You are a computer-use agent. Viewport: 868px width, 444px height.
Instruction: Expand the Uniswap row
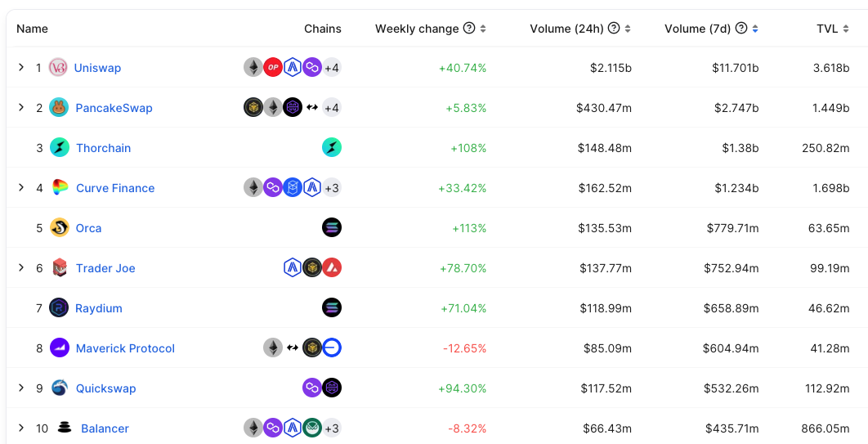coord(21,68)
